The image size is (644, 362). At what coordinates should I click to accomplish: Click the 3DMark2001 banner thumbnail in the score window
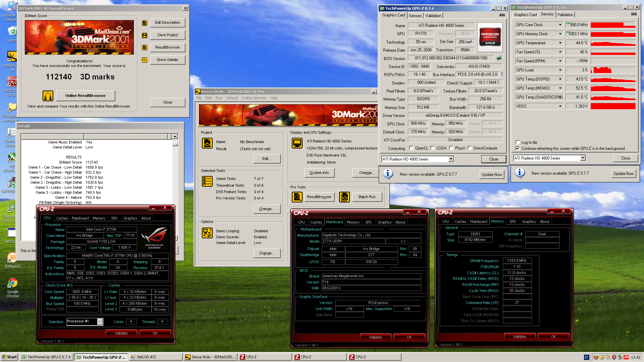pos(79,37)
